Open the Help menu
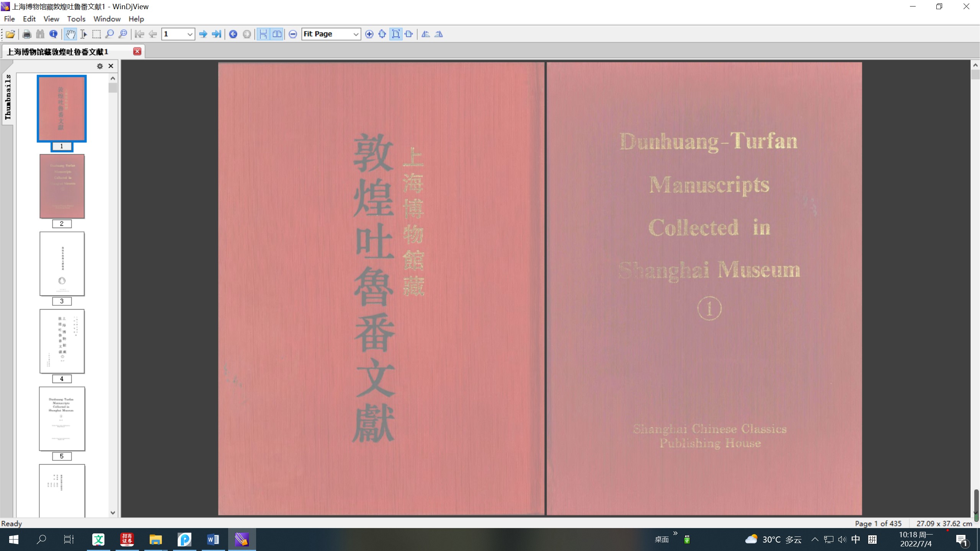The image size is (980, 551). [x=136, y=19]
